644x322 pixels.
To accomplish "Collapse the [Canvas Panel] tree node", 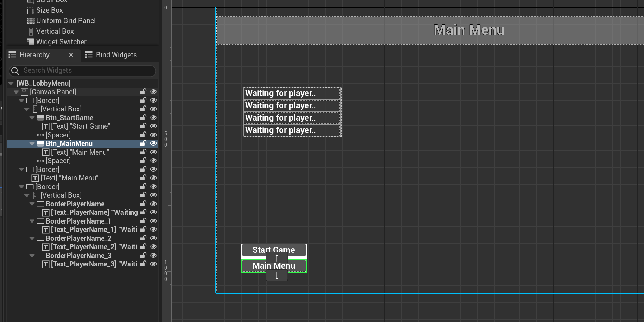I will (16, 92).
